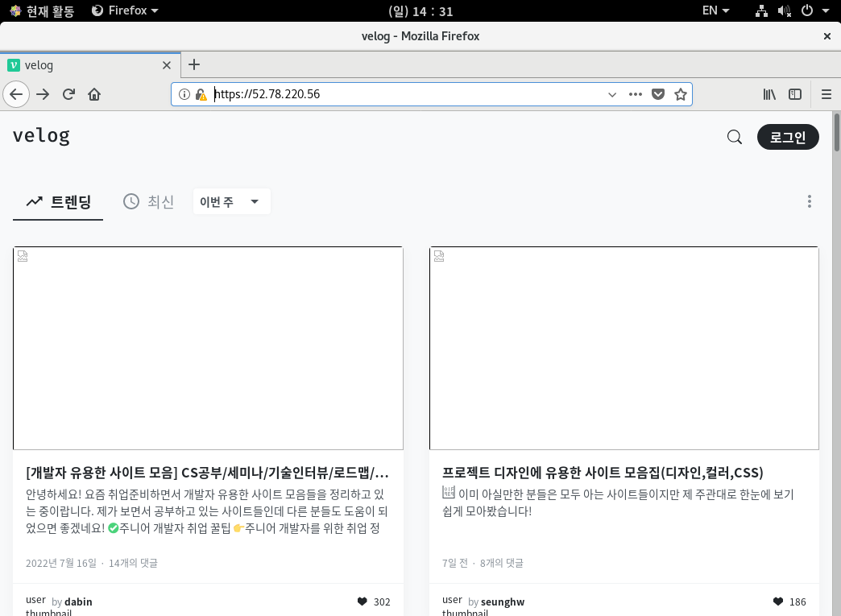This screenshot has width=841, height=616.
Task: Close the Firefox window with X button
Action: pos(827,36)
